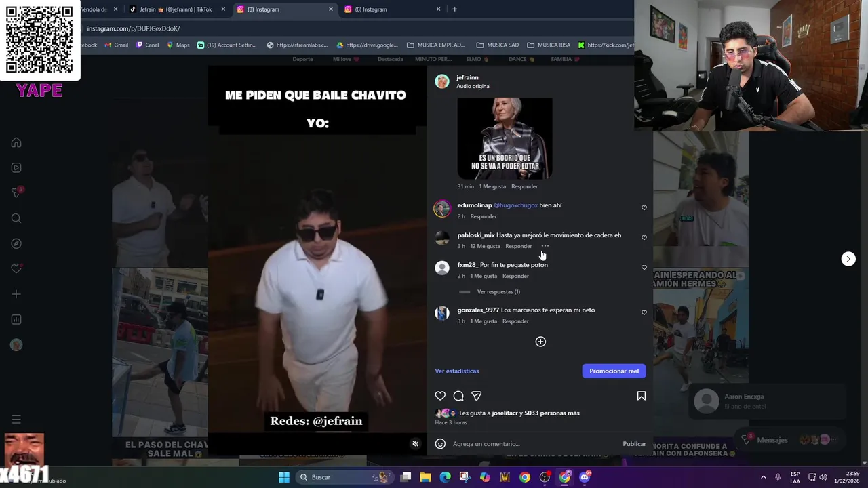868x488 pixels.
Task: Open the streamlabs bookmark
Action: point(297,45)
